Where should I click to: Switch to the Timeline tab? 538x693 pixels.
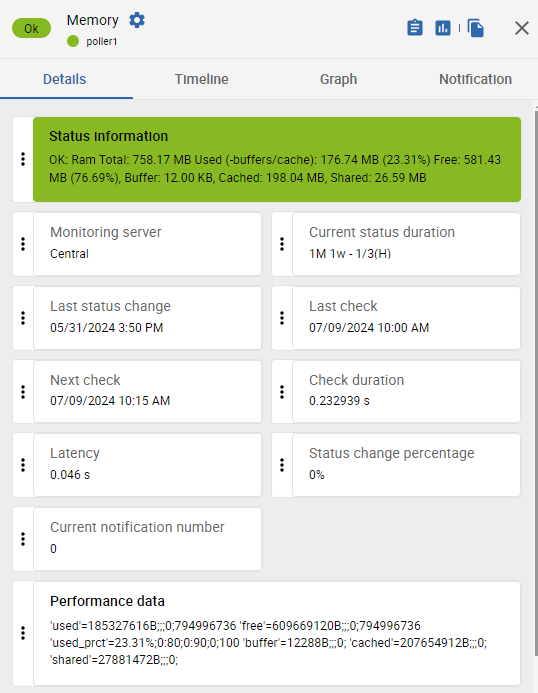coord(201,79)
